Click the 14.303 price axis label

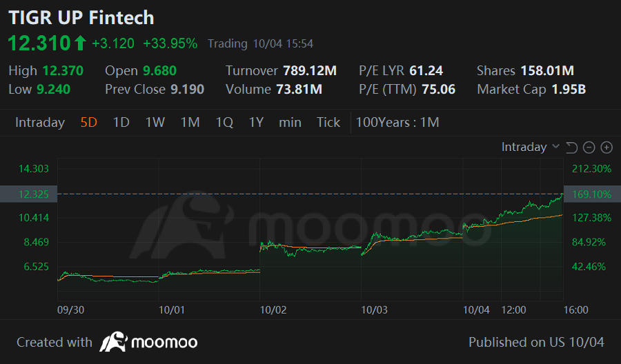[x=34, y=169]
